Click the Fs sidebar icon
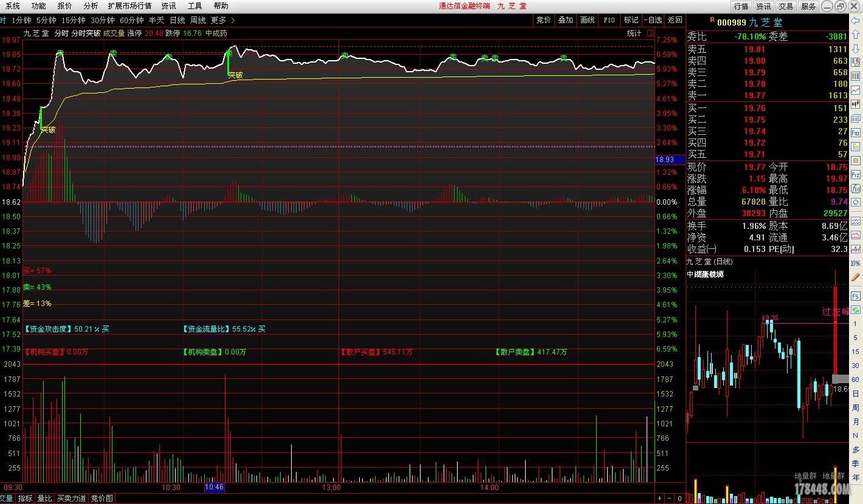The height and width of the screenshot is (504, 863). pos(856,298)
